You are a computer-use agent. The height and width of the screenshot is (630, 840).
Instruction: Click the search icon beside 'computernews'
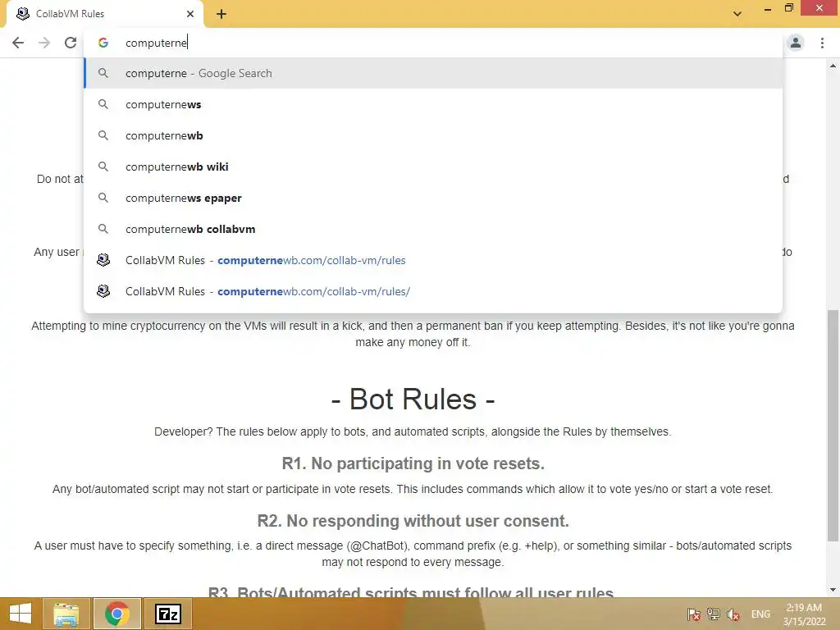[103, 104]
